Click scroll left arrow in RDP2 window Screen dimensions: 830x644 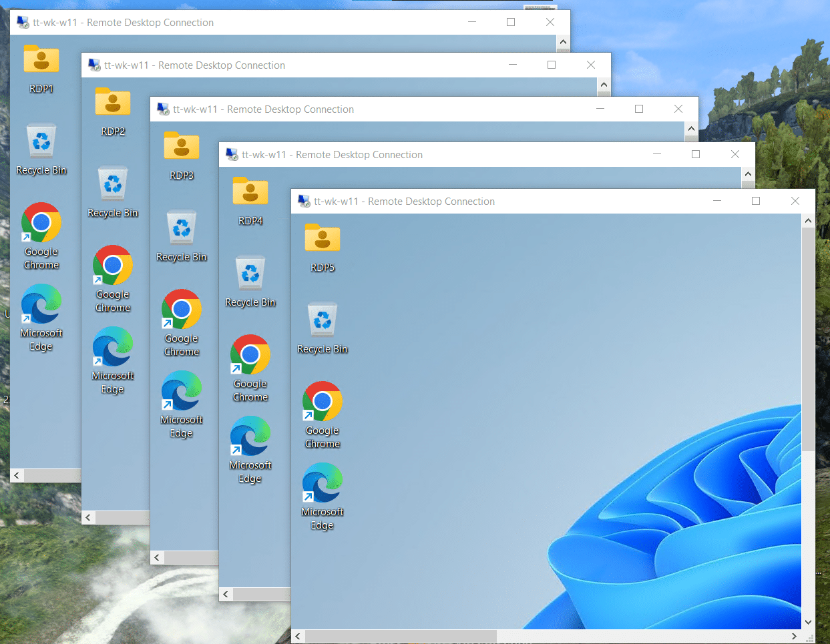(x=88, y=517)
